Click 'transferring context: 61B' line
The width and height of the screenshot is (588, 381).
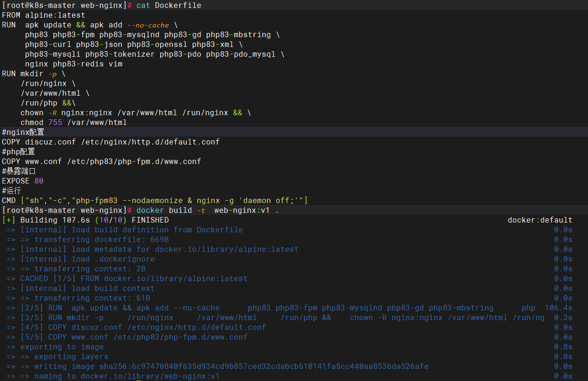[x=92, y=298]
